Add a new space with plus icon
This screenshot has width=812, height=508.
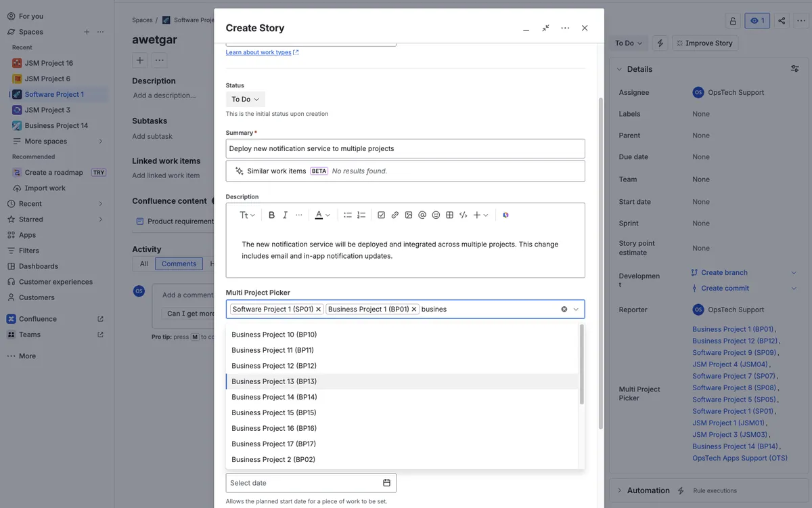87,32
